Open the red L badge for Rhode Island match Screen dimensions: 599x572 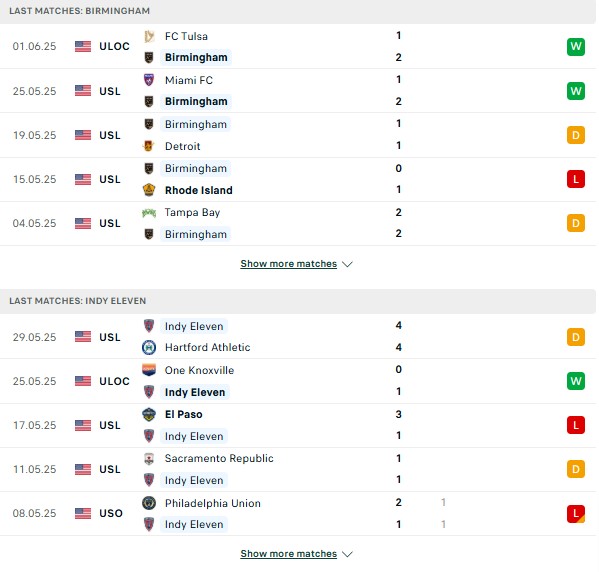576,179
